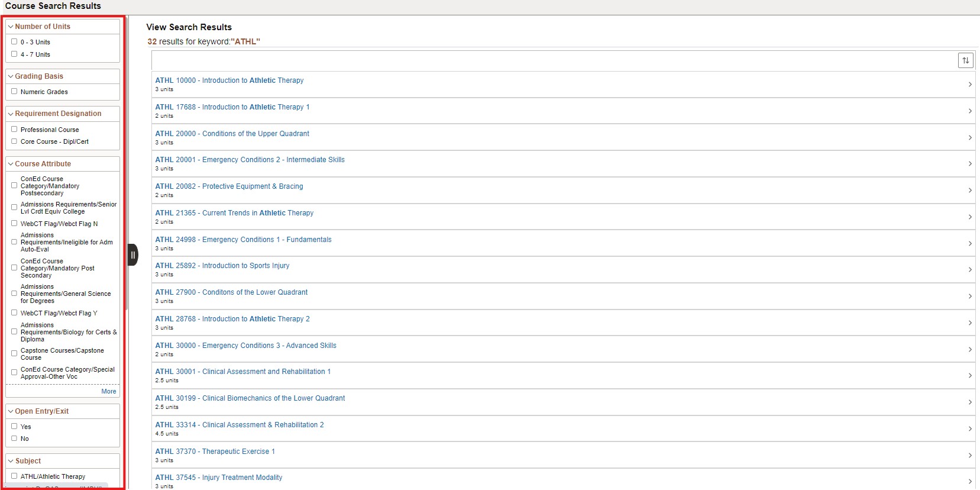This screenshot has width=980, height=490.
Task: Click the filter panel vertical scrollbar
Action: (126, 178)
